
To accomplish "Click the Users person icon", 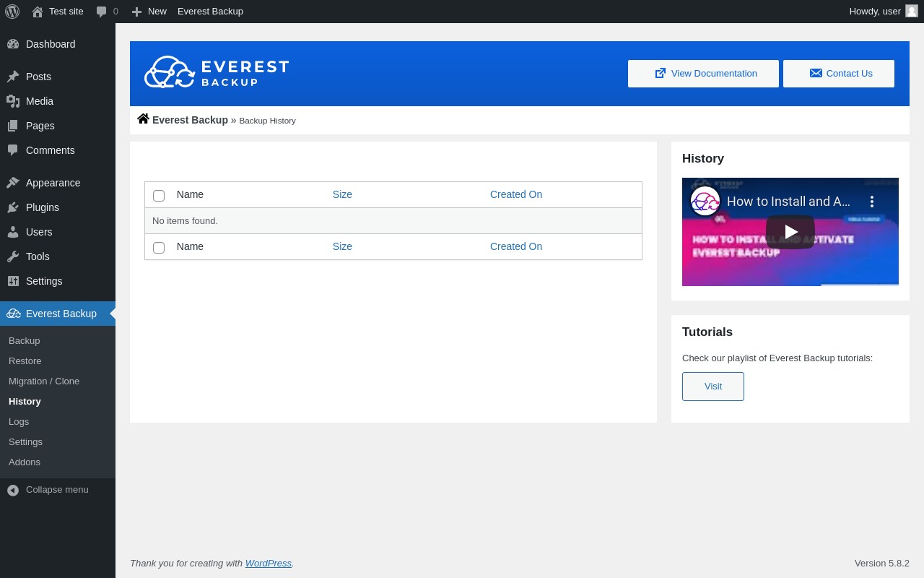I will pyautogui.click(x=13, y=232).
